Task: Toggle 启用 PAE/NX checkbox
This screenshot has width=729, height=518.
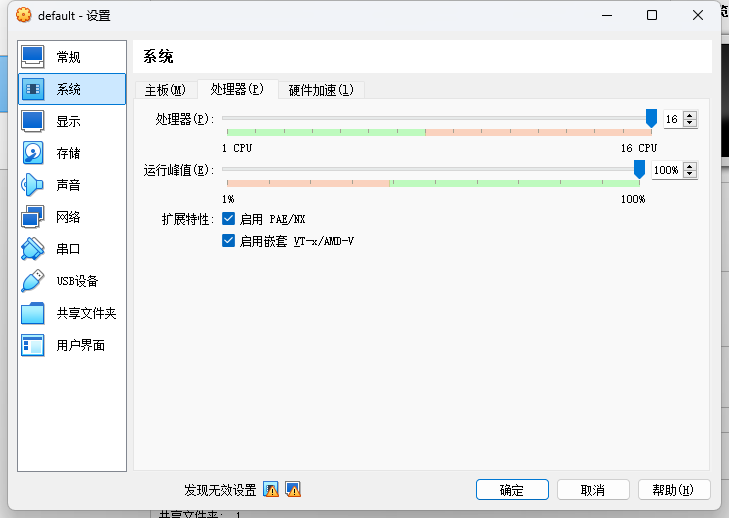Action: coord(228,219)
